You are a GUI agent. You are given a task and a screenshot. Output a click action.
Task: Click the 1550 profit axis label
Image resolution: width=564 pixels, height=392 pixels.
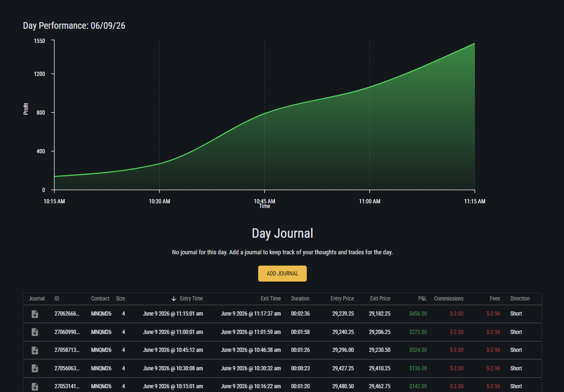click(x=40, y=41)
